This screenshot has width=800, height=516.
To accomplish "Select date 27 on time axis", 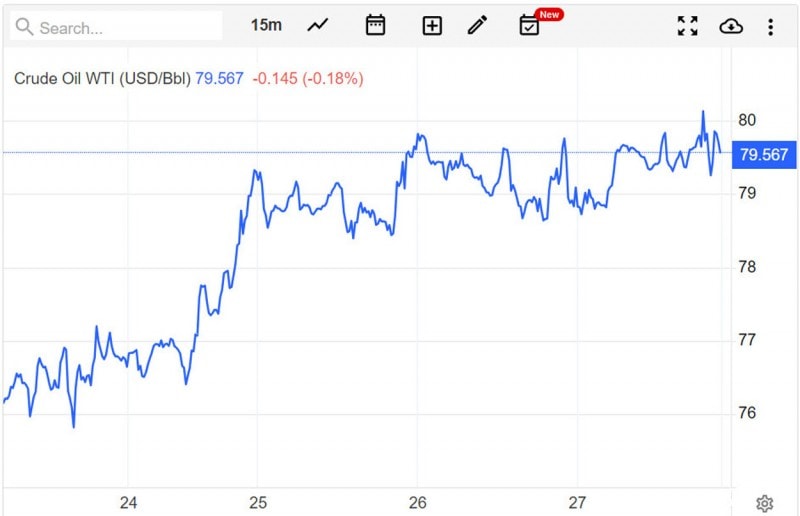I will click(x=577, y=503).
